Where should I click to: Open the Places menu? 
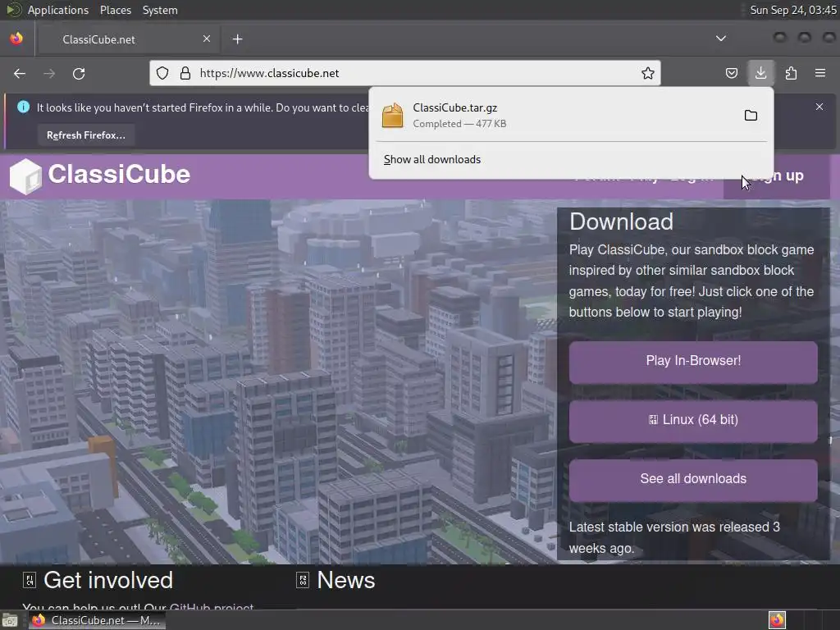pos(115,10)
